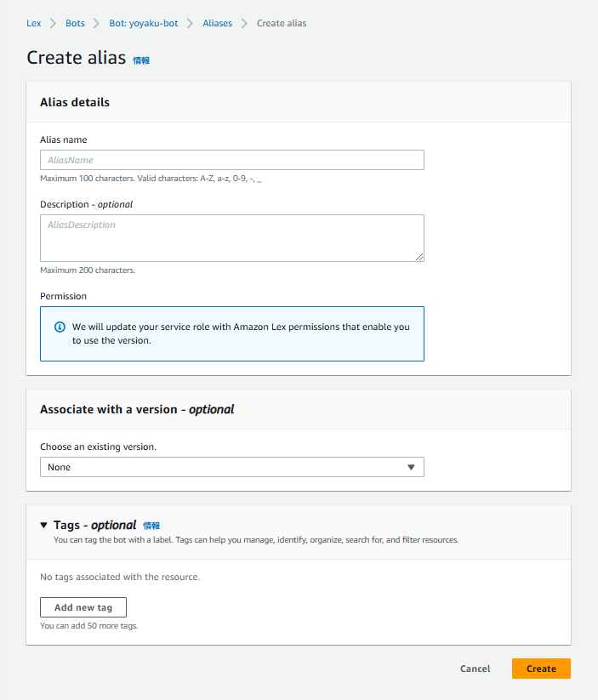Click the Tags - optional section header

coord(94,525)
